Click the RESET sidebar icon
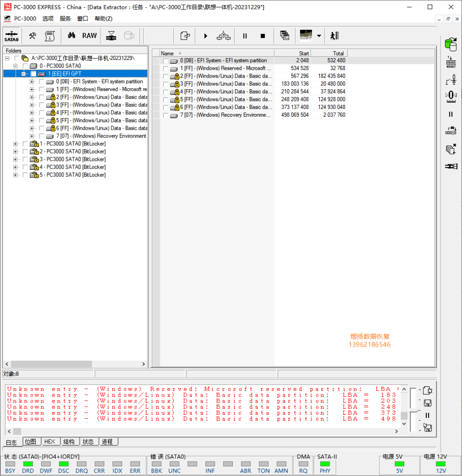This screenshot has height=476, width=462. point(451,62)
